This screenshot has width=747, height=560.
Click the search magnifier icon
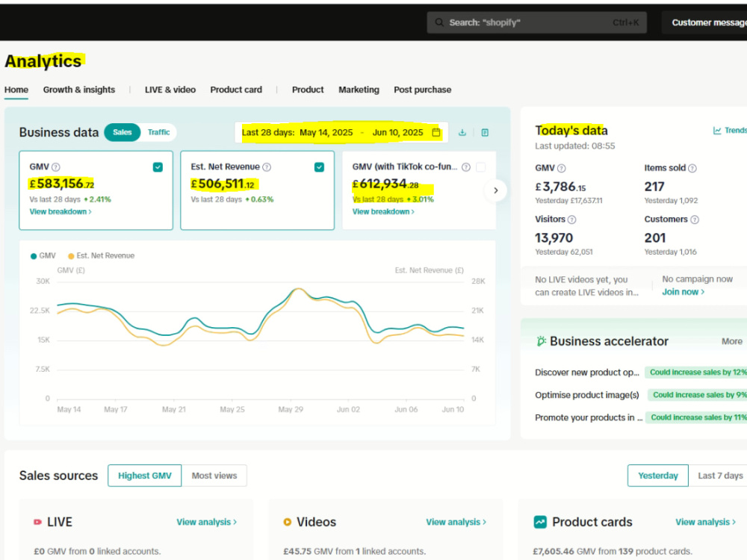point(439,22)
